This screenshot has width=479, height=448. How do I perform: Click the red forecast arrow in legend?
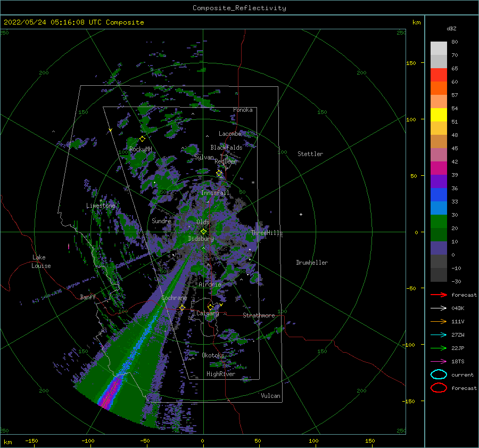coord(439,295)
